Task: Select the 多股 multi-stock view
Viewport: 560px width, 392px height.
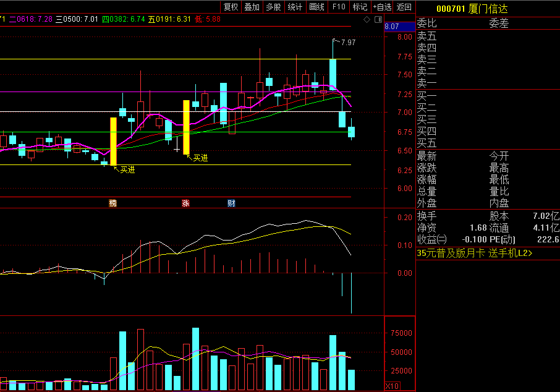Action: 274,7
